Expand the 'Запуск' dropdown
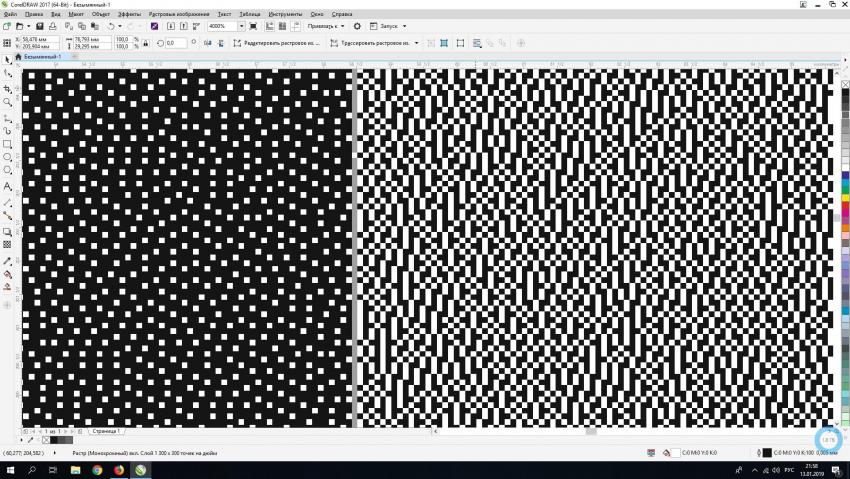850x479 pixels. click(x=392, y=26)
